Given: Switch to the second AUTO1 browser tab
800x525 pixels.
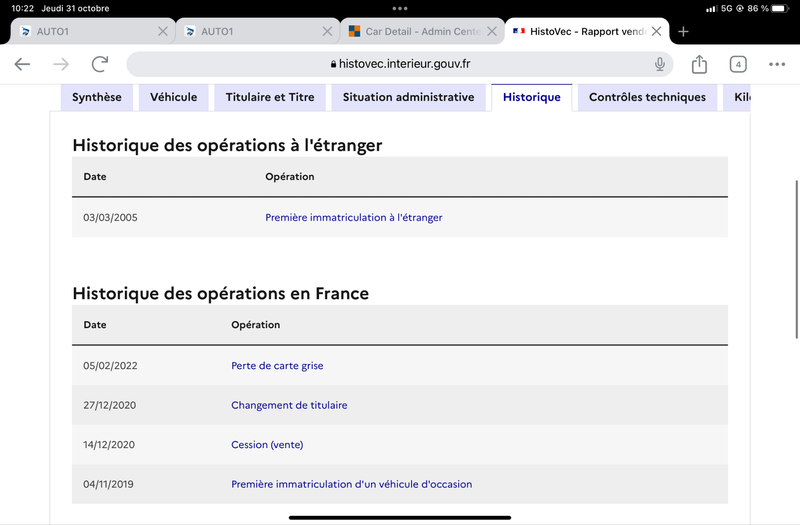Looking at the screenshot, I should point(258,31).
